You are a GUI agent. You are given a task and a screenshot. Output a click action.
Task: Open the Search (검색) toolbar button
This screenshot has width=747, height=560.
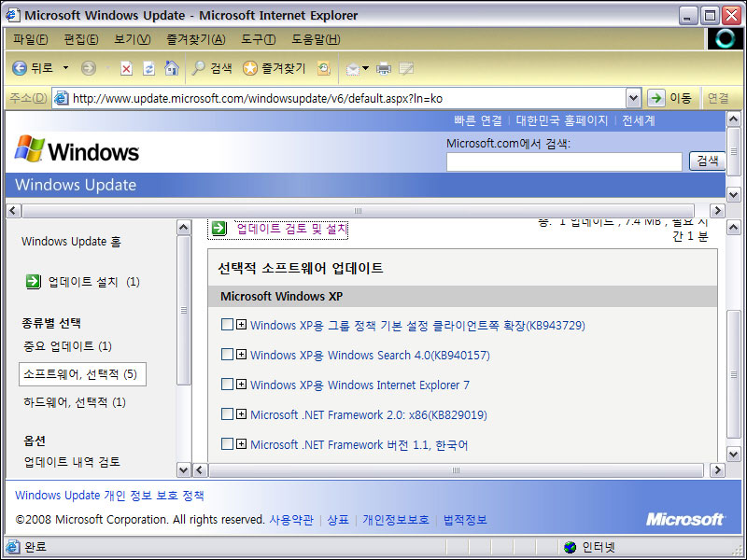(212, 68)
